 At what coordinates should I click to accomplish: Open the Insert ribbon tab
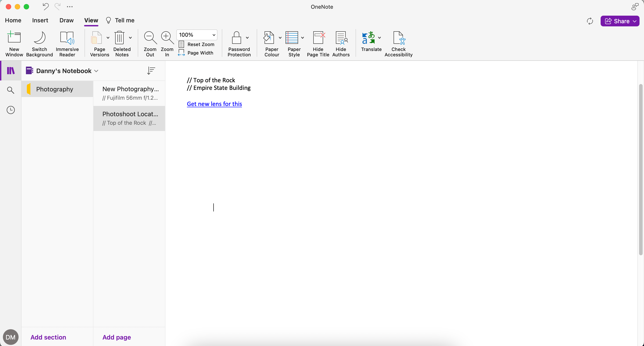(x=40, y=20)
